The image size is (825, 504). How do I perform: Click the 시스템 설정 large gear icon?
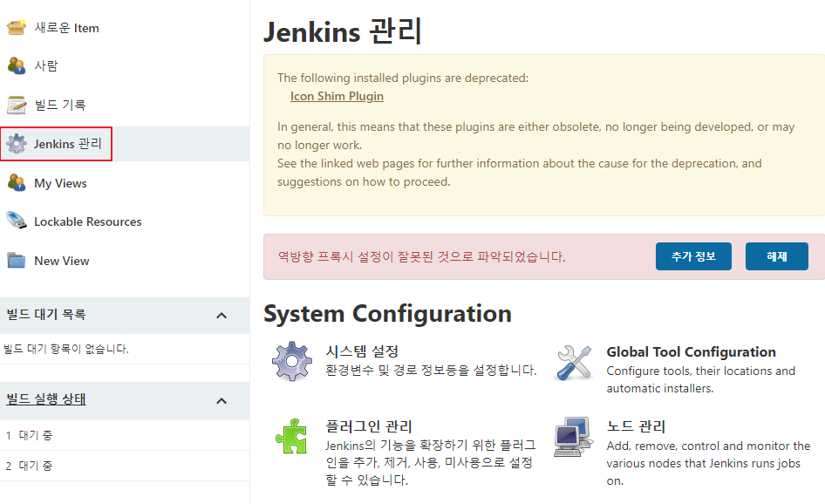click(x=292, y=361)
